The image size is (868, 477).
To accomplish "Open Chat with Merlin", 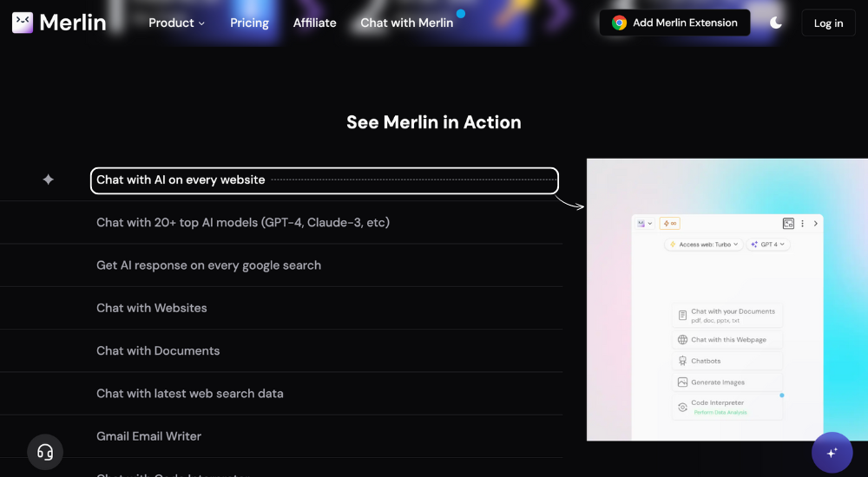I will 407,23.
